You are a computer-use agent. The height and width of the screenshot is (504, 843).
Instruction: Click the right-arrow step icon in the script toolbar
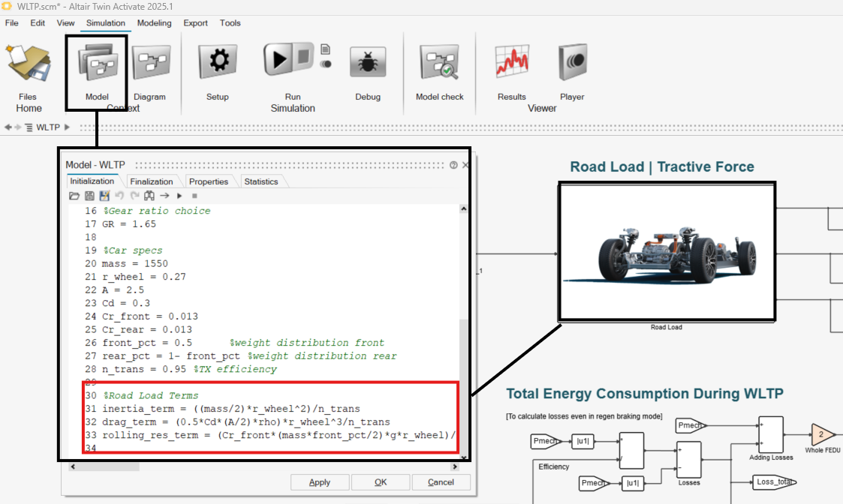(x=164, y=196)
